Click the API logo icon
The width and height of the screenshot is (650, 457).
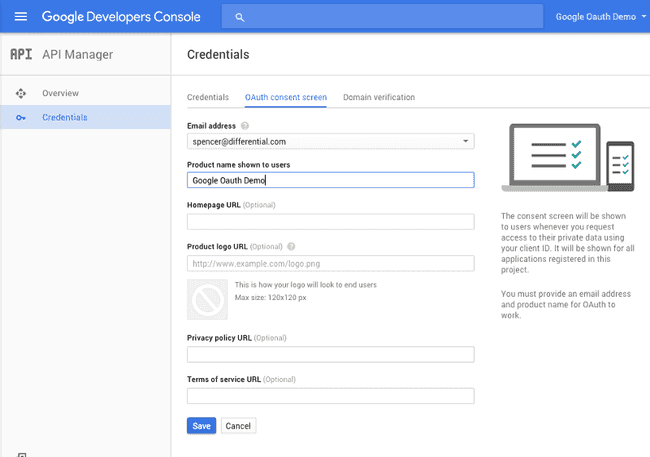(21, 54)
